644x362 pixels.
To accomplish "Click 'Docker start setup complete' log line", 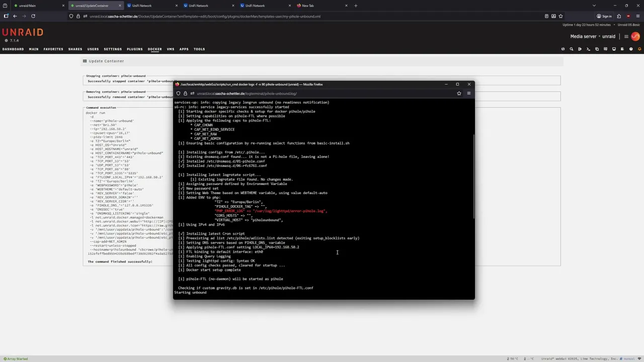I will point(209,270).
